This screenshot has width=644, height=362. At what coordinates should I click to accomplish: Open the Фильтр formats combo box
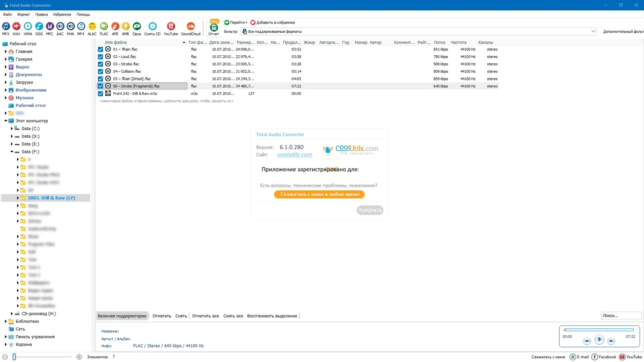point(418,32)
